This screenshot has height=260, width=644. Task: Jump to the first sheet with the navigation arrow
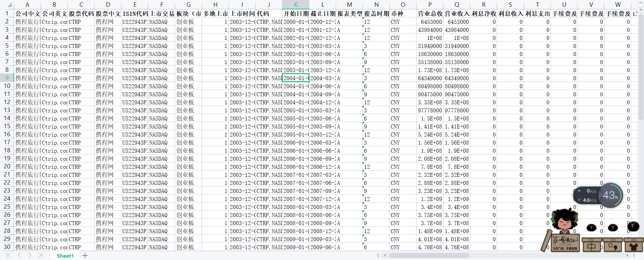8,256
